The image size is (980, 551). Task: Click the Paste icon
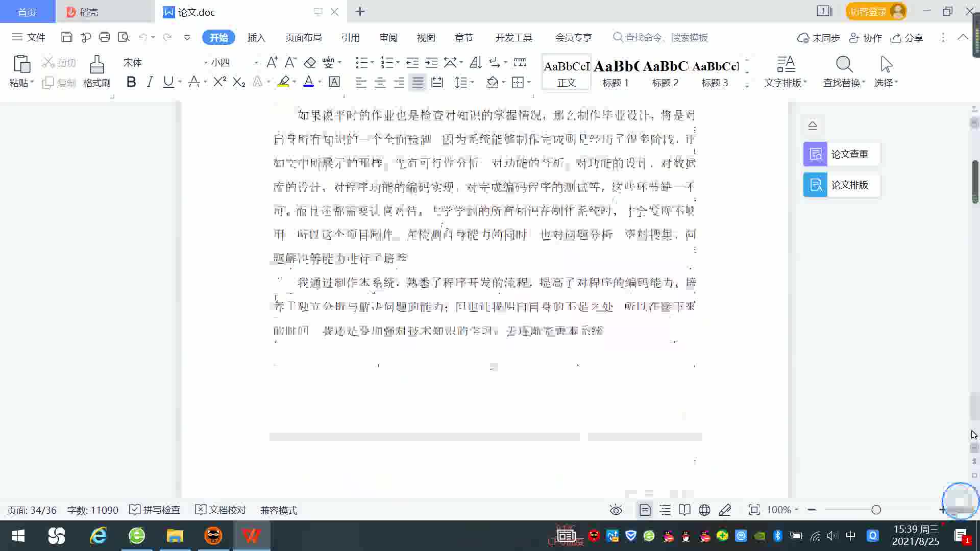21,64
